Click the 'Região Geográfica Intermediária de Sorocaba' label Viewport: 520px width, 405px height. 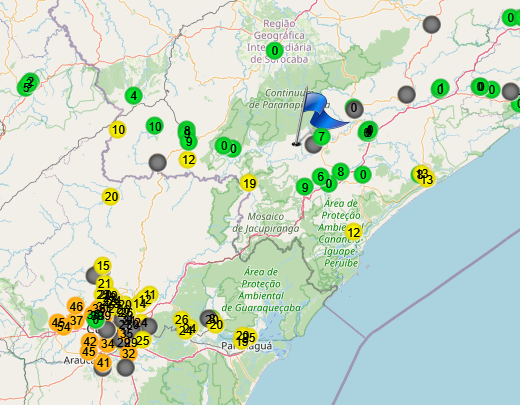click(279, 41)
